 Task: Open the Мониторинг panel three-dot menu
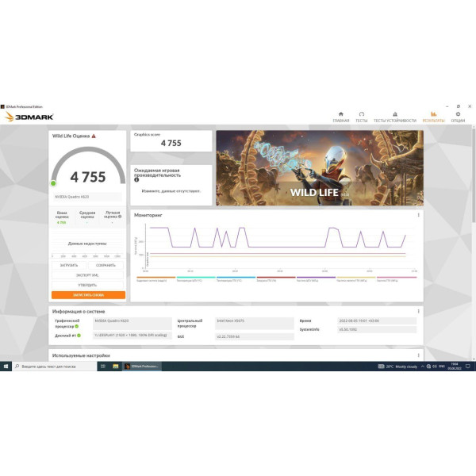click(x=418, y=215)
